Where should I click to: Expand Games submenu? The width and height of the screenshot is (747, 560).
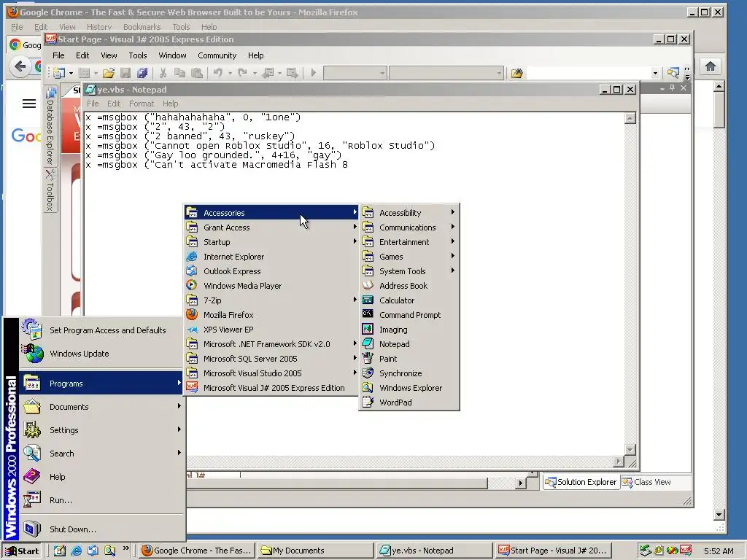409,257
